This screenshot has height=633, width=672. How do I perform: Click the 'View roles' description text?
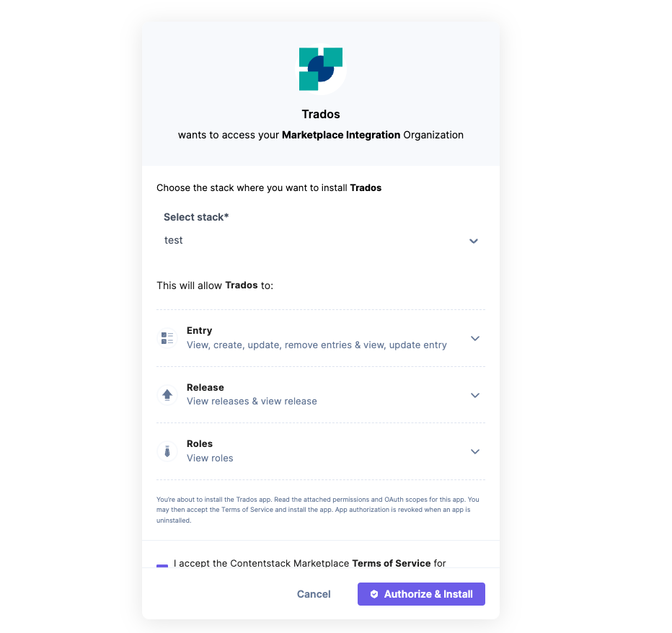(210, 458)
